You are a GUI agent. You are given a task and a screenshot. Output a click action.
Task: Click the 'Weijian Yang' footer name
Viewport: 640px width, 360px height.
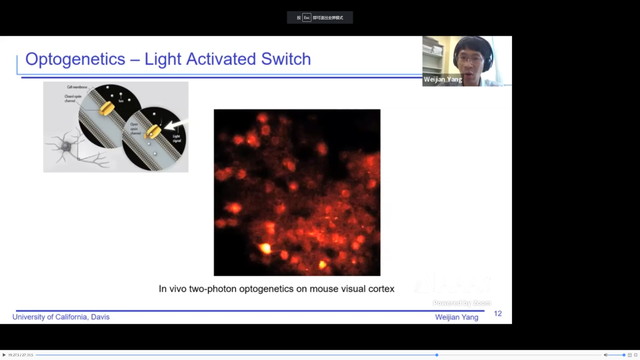[x=456, y=317]
